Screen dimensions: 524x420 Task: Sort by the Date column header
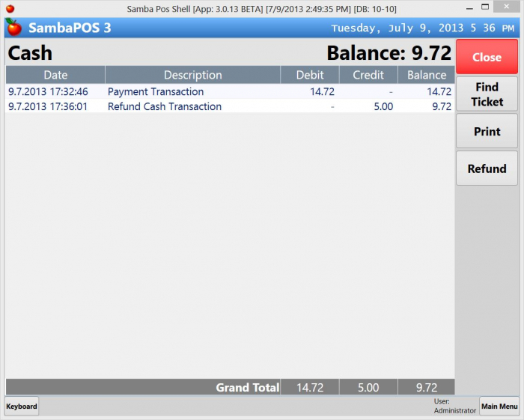click(55, 75)
